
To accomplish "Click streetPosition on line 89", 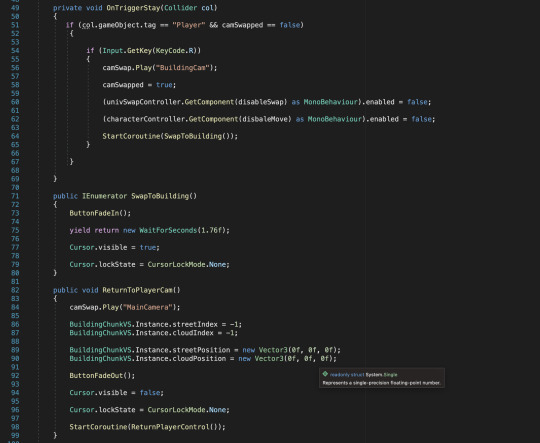I will tap(201, 350).
